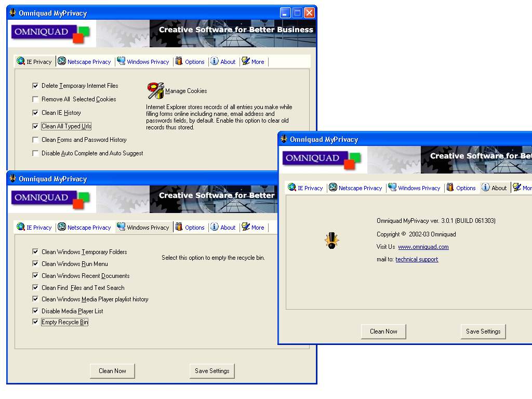Uncheck Clean Windows Media Player playlist history
This screenshot has width=532, height=399.
[x=35, y=299]
